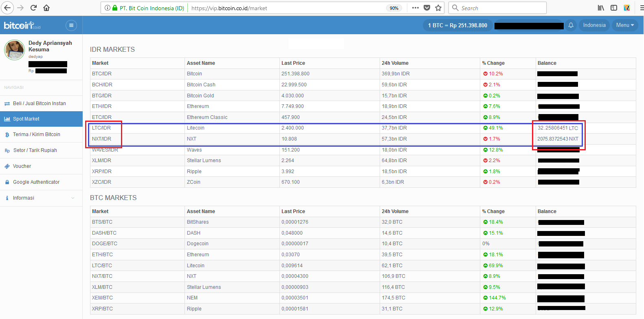This screenshot has width=644, height=319.
Task: Show site information icon in address bar
Action: click(x=108, y=8)
